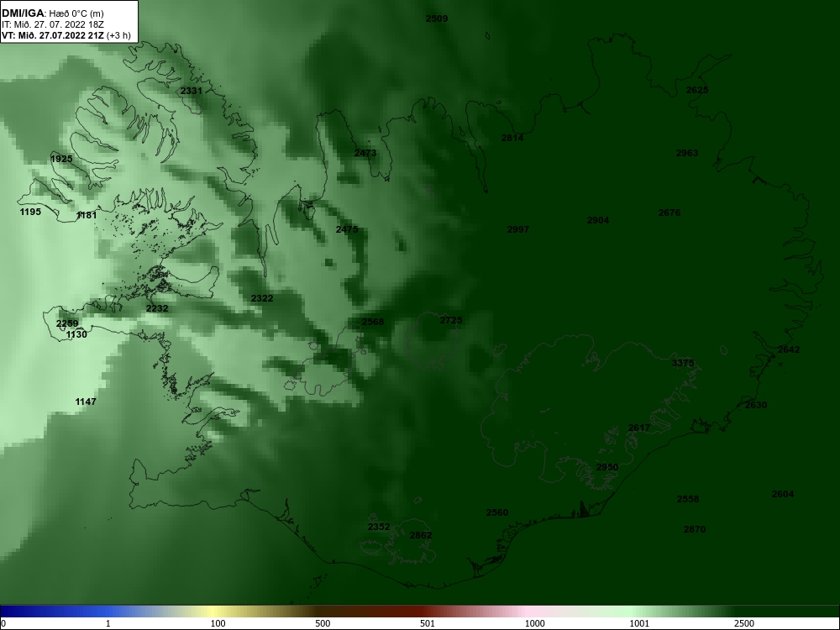Click the 2232 value on the map
The width and height of the screenshot is (840, 630).
pyautogui.click(x=157, y=308)
